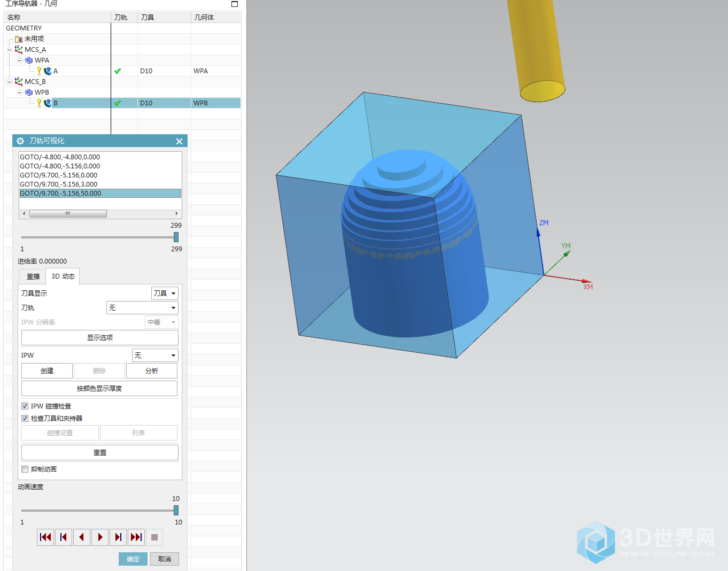
Task: Skip to end of tool path
Action: click(136, 537)
